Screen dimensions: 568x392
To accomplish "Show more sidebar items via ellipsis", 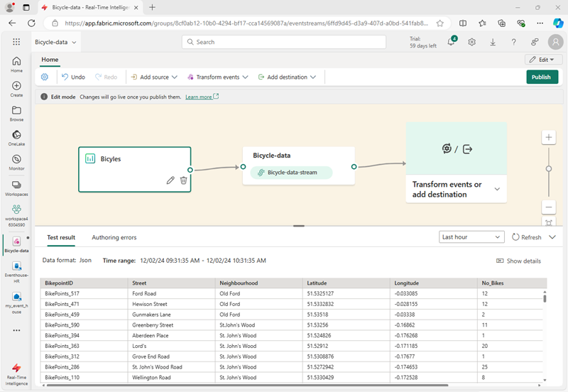I will pyautogui.click(x=16, y=330).
